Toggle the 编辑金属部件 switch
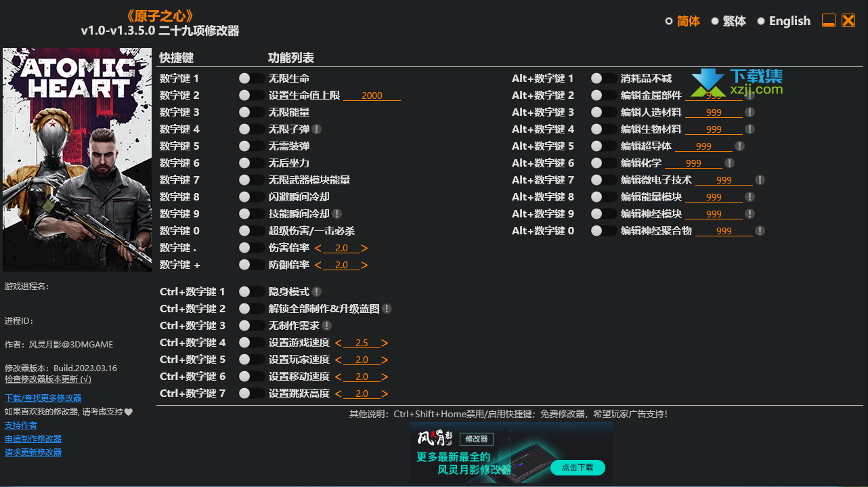The image size is (868, 487). click(x=603, y=95)
